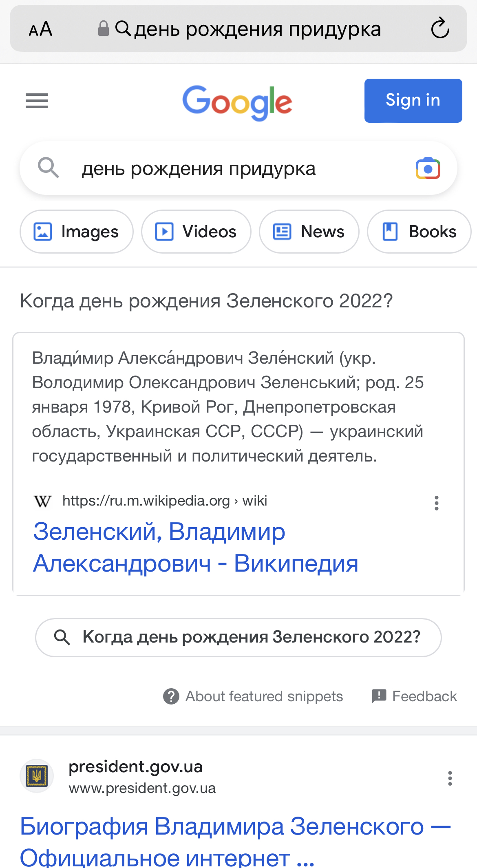This screenshot has height=868, width=477.
Task: Send Feedback on featured snippet
Action: coord(415,696)
